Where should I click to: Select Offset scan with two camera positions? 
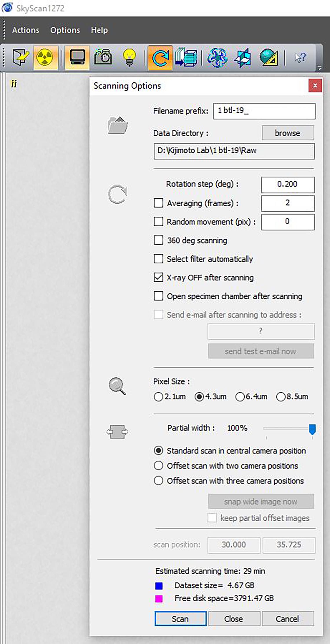point(158,465)
